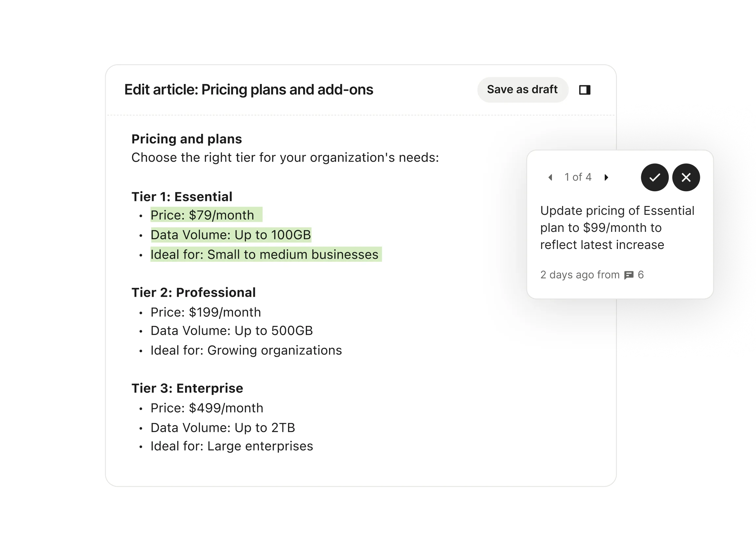This screenshot has width=756, height=551.
Task: Click Save as draft button
Action: pyautogui.click(x=522, y=90)
